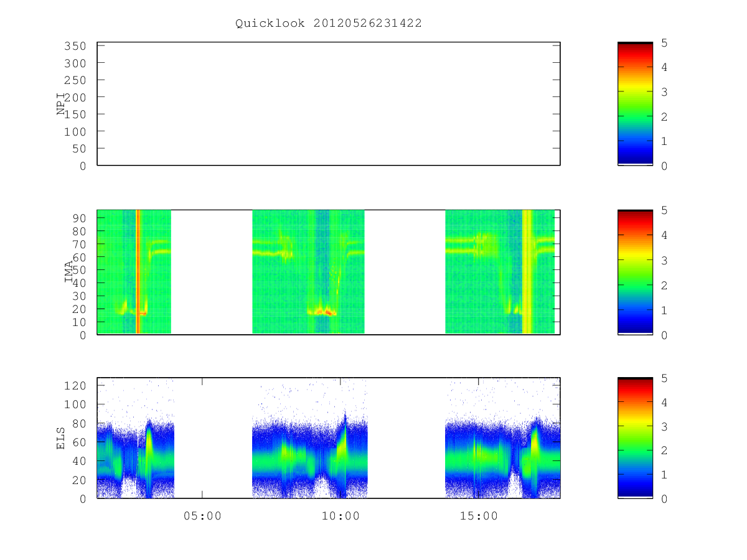Click the 100 tick on NPI axis
This screenshot has width=747, height=560.
click(75, 132)
